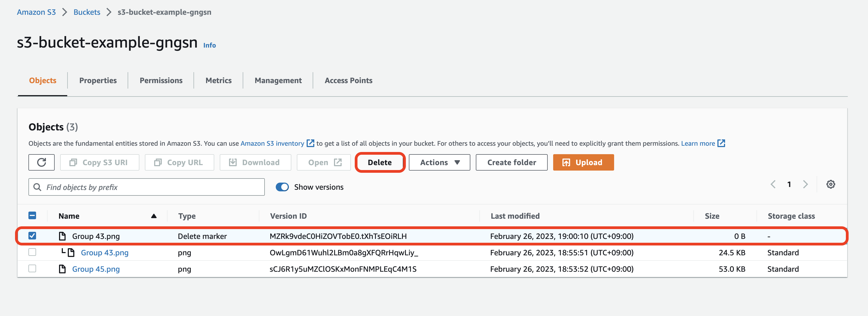
Task: Click the file icon of Group 45.png
Action: point(62,269)
